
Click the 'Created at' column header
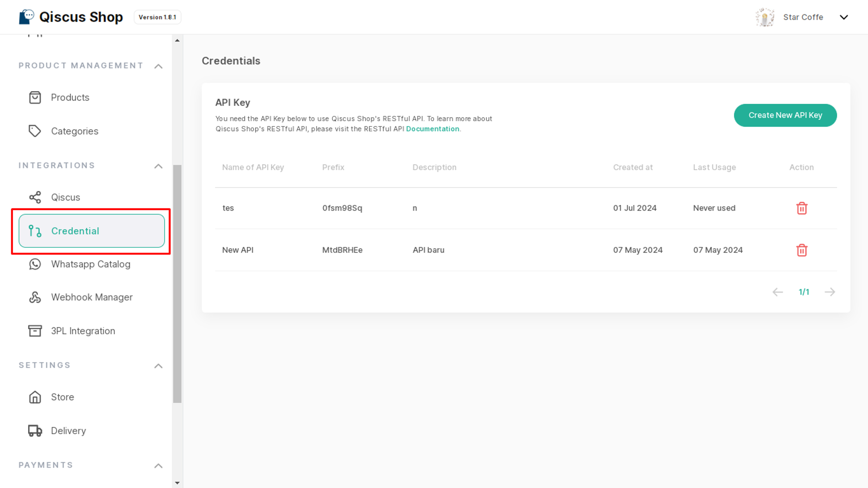click(x=633, y=167)
